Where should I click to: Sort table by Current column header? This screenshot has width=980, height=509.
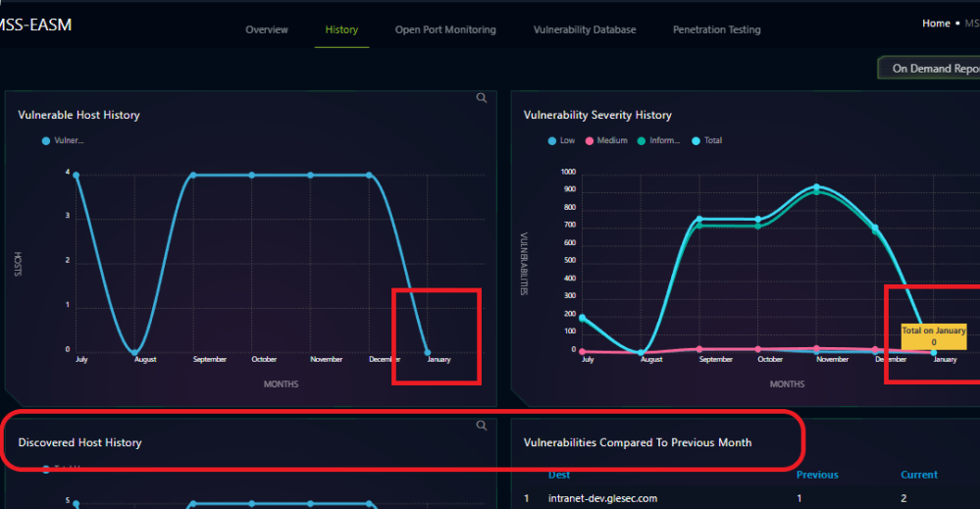pyautogui.click(x=919, y=475)
